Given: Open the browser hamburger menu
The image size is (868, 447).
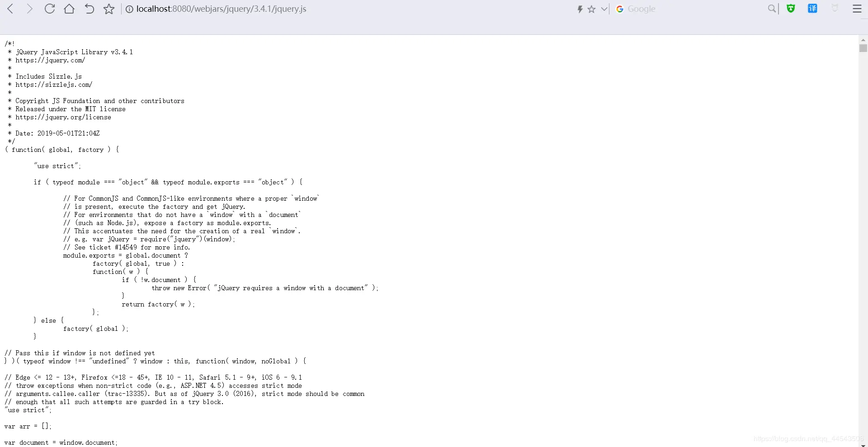Looking at the screenshot, I should pos(857,9).
